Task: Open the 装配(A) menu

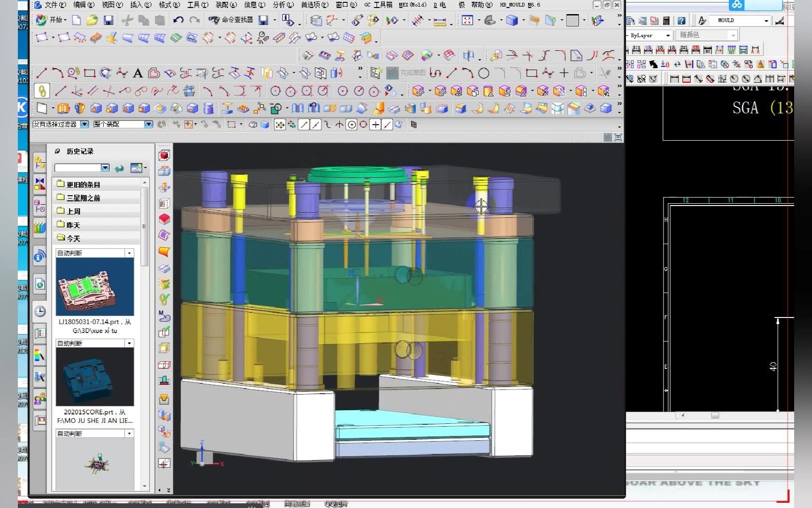Action: tap(226, 5)
